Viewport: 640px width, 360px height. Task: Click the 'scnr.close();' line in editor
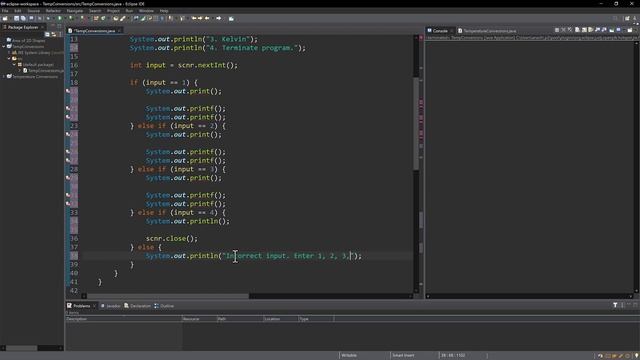pos(172,238)
